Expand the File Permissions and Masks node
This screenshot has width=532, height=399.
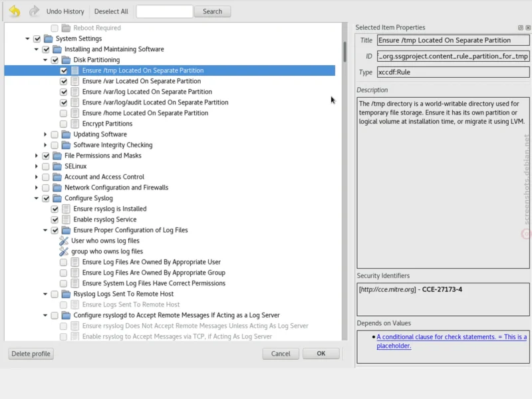37,156
